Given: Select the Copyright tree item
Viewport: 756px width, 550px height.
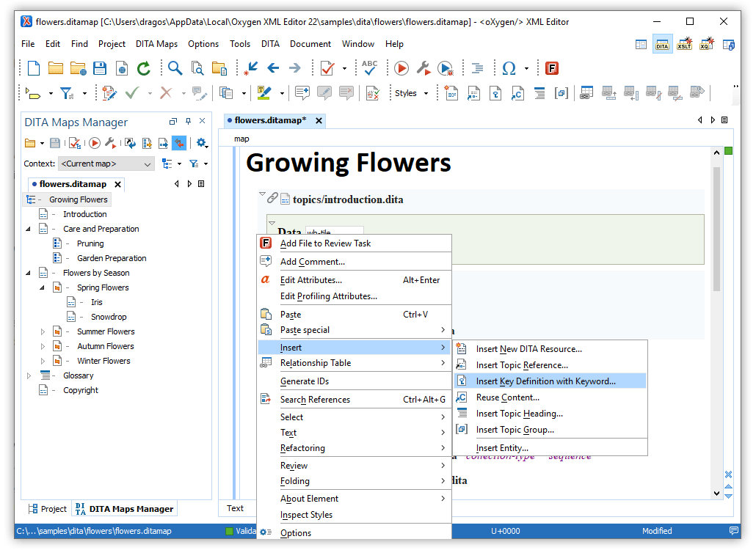Looking at the screenshot, I should click(x=81, y=390).
